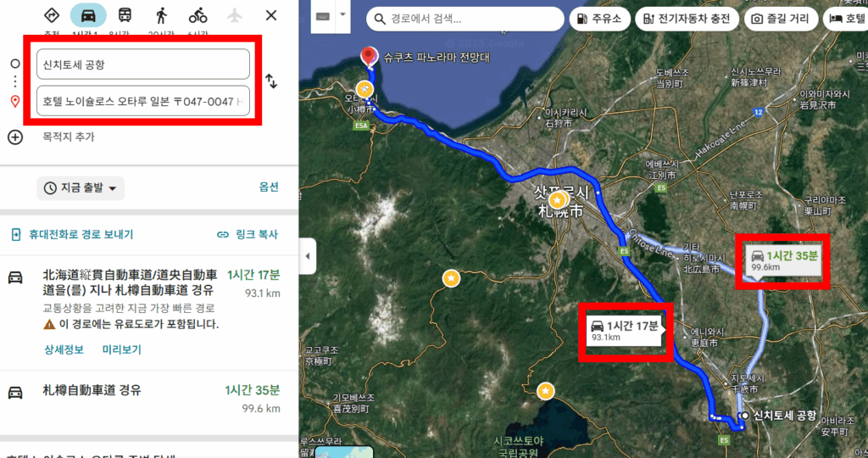Click the 옵션 route options link
868x458 pixels.
pos(269,187)
